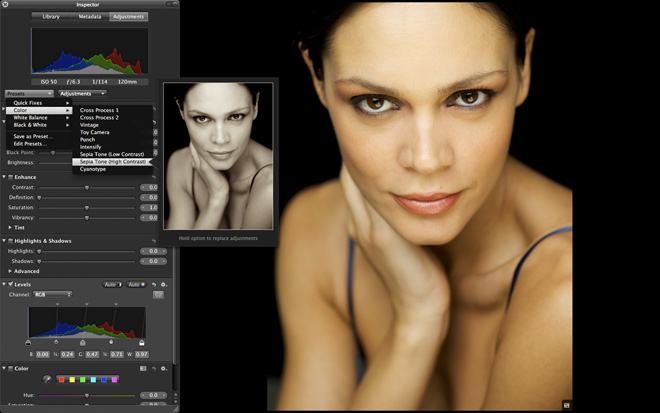The width and height of the screenshot is (660, 413).
Task: Collapse the Color section triangle
Action: pyautogui.click(x=4, y=368)
